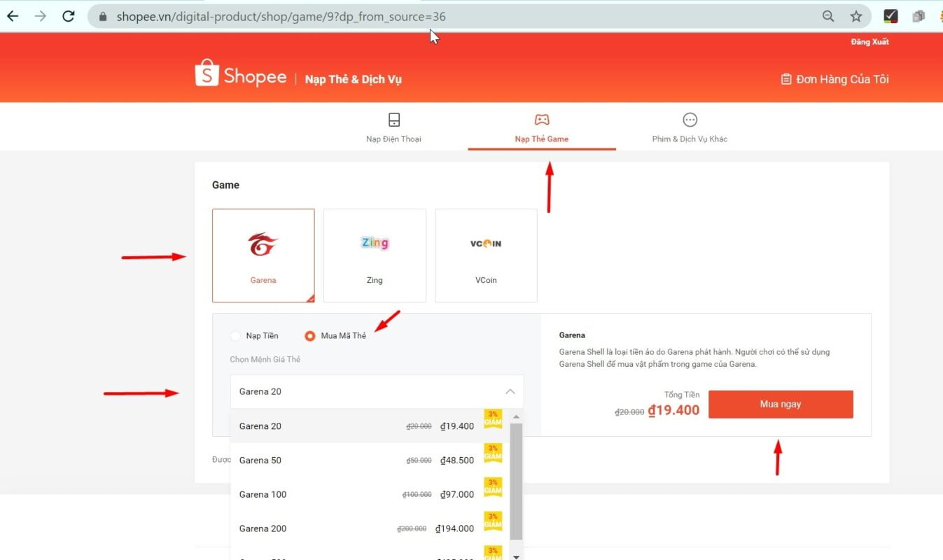Select the VCoin game card
This screenshot has width=943, height=560.
click(x=486, y=255)
